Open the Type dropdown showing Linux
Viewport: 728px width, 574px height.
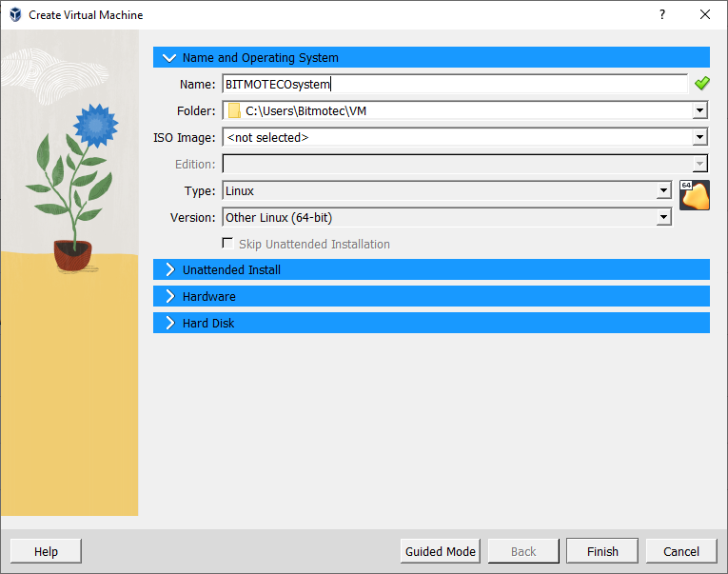click(446, 191)
